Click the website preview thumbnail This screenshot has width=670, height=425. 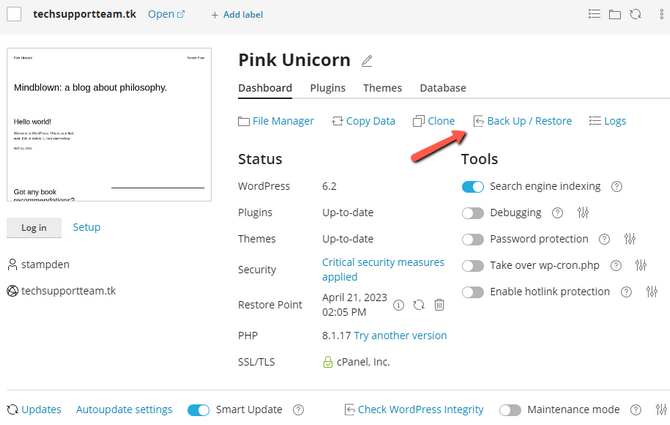110,124
